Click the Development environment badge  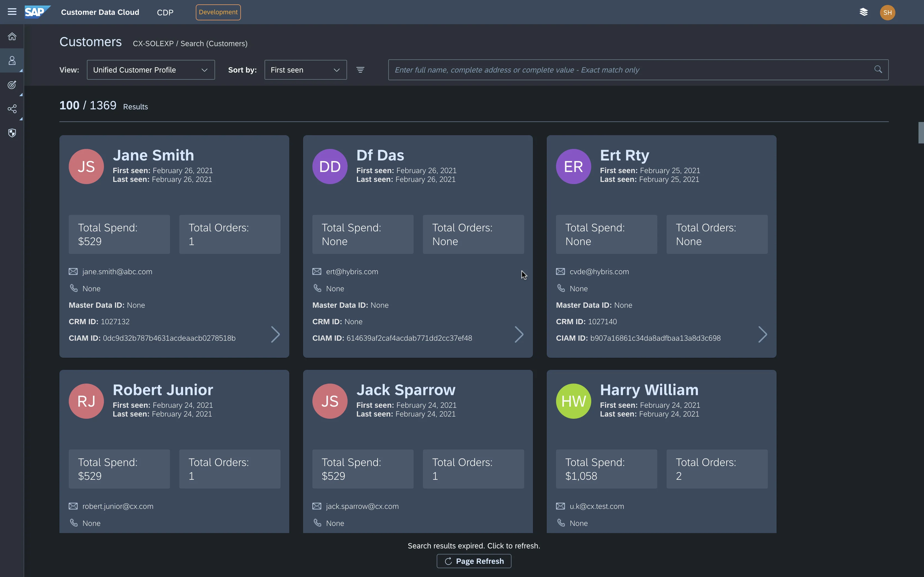click(x=218, y=12)
